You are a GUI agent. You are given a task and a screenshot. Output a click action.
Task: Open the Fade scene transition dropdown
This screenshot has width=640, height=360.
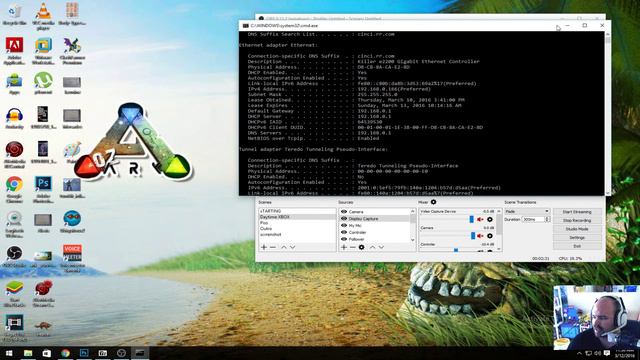point(527,211)
